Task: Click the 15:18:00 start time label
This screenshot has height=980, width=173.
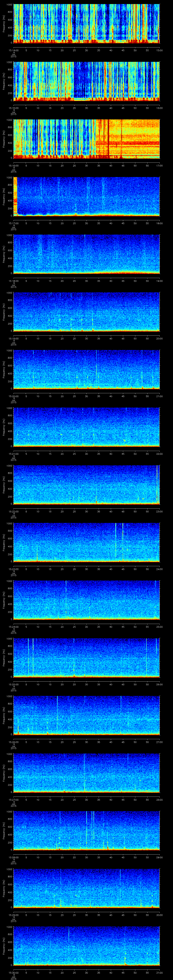Action: [13, 281]
